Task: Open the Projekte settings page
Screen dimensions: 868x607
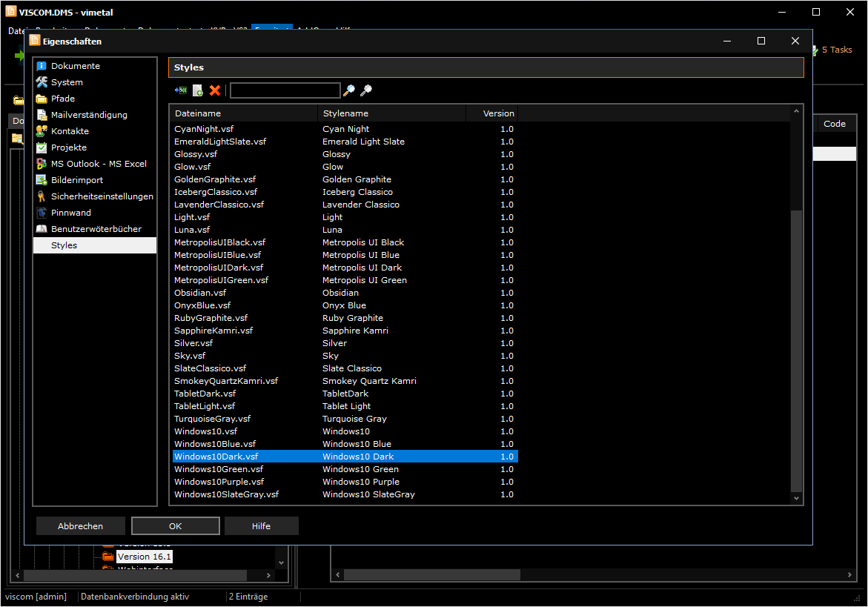Action: (x=95, y=147)
